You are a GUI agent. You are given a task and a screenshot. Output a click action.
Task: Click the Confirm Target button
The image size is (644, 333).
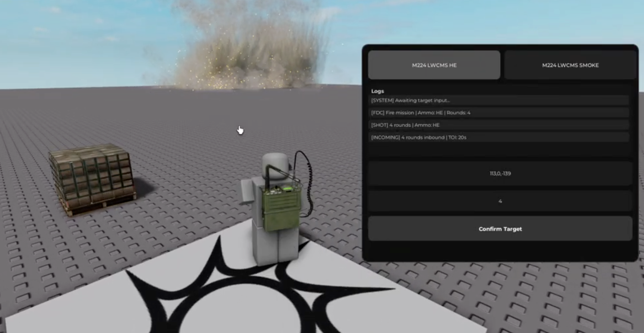500,229
